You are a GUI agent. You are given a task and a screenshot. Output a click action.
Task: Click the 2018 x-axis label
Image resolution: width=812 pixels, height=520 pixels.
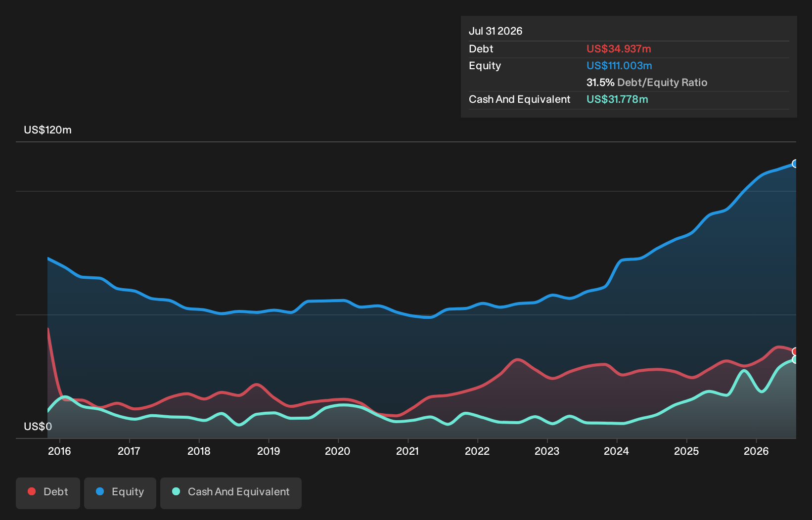199,451
